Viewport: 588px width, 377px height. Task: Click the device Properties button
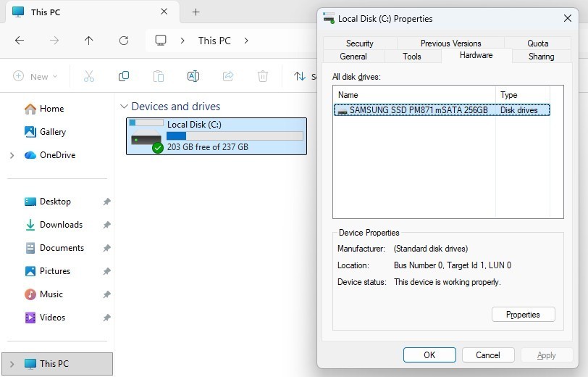click(523, 315)
